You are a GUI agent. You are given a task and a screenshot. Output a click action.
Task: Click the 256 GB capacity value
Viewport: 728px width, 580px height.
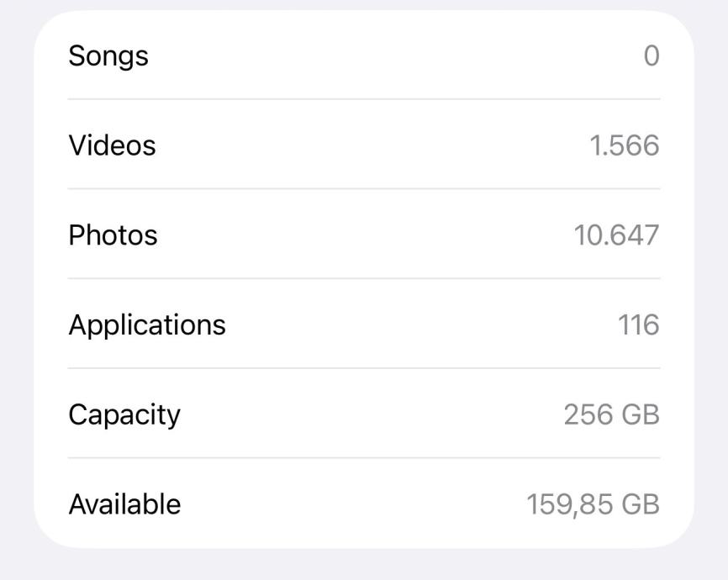pos(612,414)
